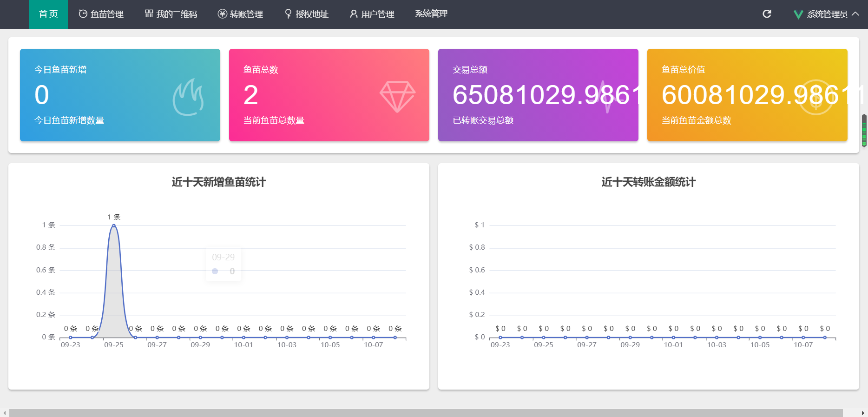
Task: Click the yen icon beside 转账管理
Action: tap(223, 14)
